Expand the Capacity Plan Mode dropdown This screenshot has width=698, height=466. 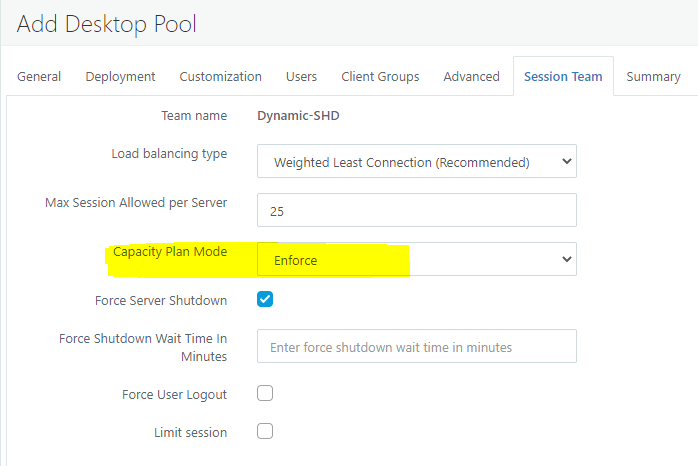416,259
